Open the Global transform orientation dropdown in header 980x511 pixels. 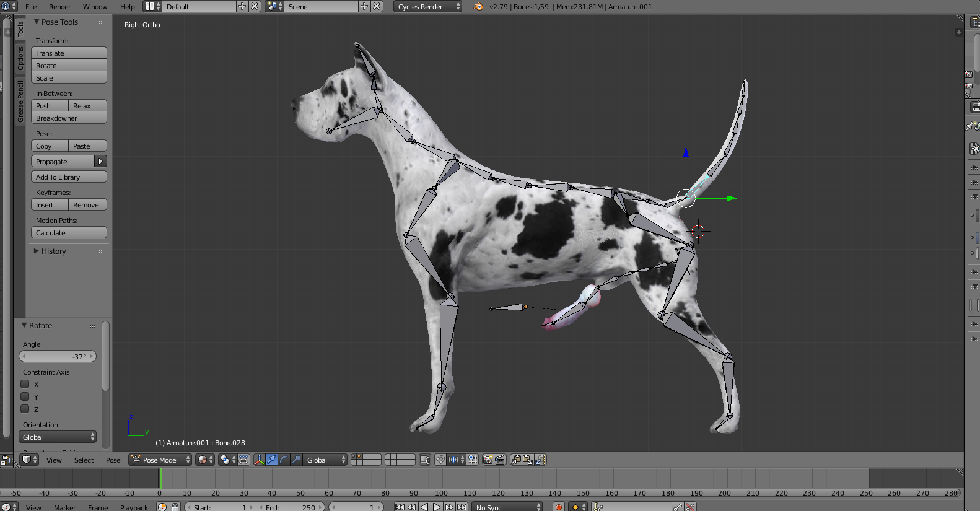click(325, 460)
